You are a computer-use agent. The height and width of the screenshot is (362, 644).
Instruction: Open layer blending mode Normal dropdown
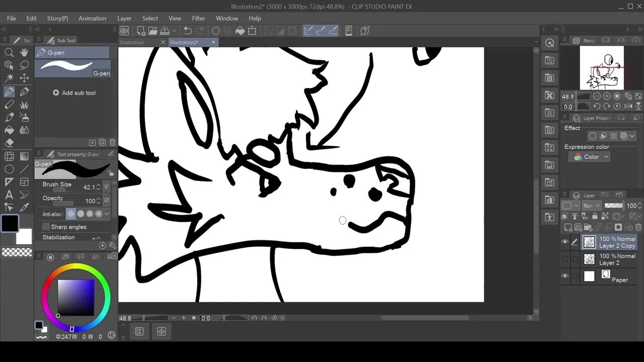[591, 205]
